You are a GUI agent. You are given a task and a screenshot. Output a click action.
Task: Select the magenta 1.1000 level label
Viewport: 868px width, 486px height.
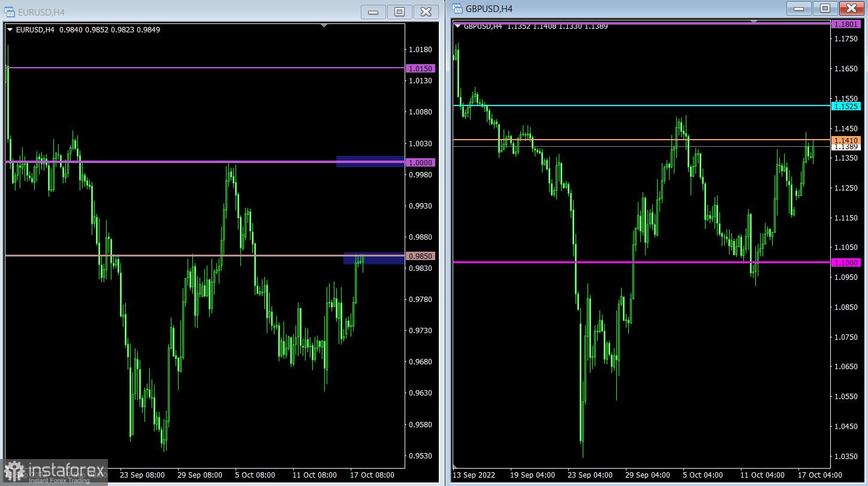click(846, 262)
